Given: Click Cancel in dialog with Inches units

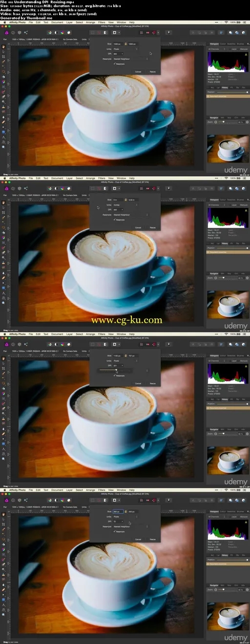Looking at the screenshot, I should [x=138, y=228].
